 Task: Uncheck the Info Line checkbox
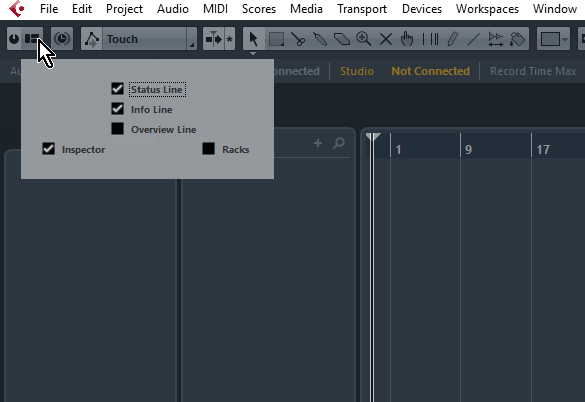point(118,109)
